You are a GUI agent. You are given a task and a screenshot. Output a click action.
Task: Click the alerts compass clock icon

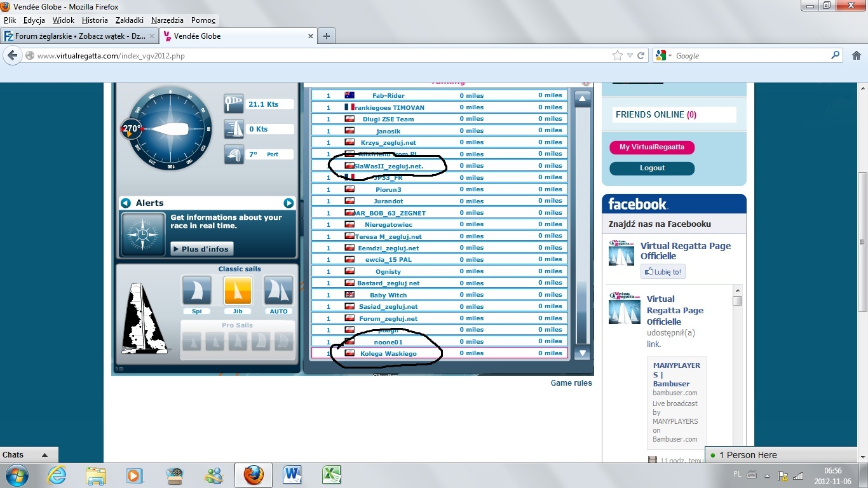(x=143, y=234)
